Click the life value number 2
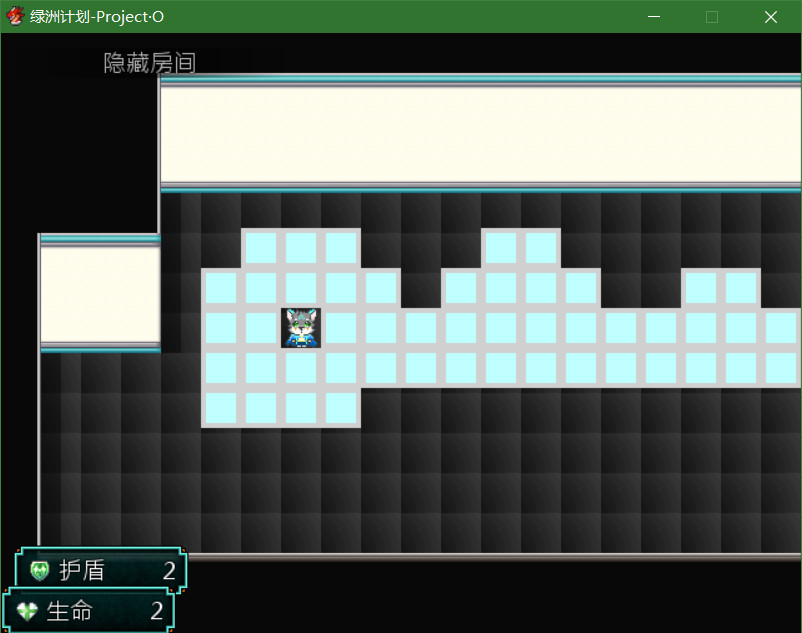The height and width of the screenshot is (633, 802). 157,611
